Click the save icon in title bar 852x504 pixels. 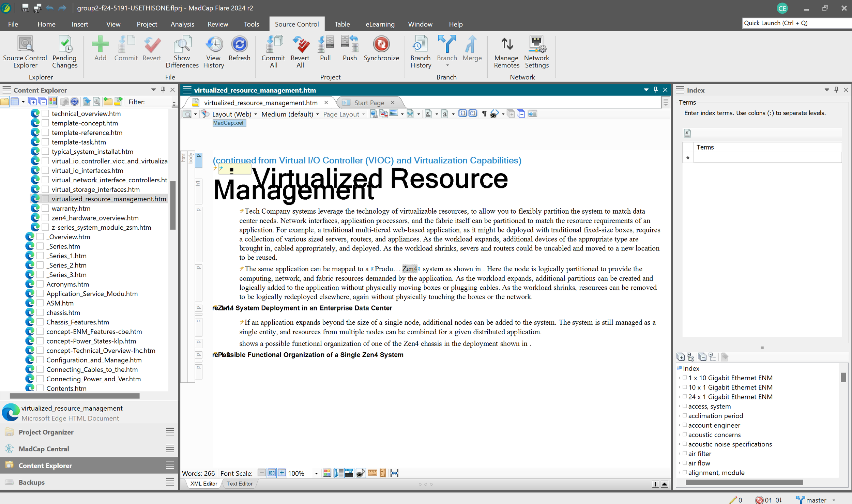click(x=25, y=7)
